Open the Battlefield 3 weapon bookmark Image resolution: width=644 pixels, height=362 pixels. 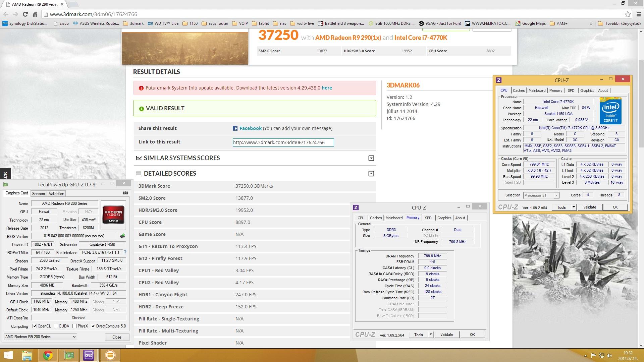click(x=341, y=23)
